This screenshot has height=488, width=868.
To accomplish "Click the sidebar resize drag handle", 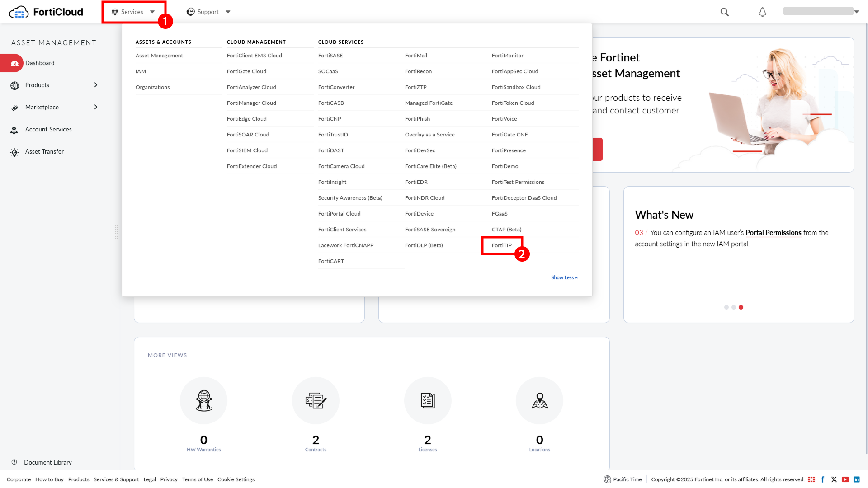I will pos(116,232).
